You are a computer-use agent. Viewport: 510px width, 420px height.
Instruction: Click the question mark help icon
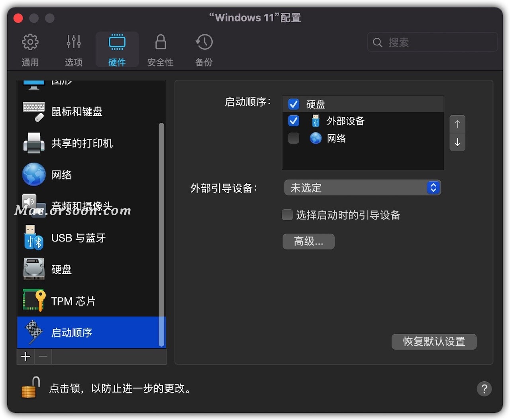[484, 389]
